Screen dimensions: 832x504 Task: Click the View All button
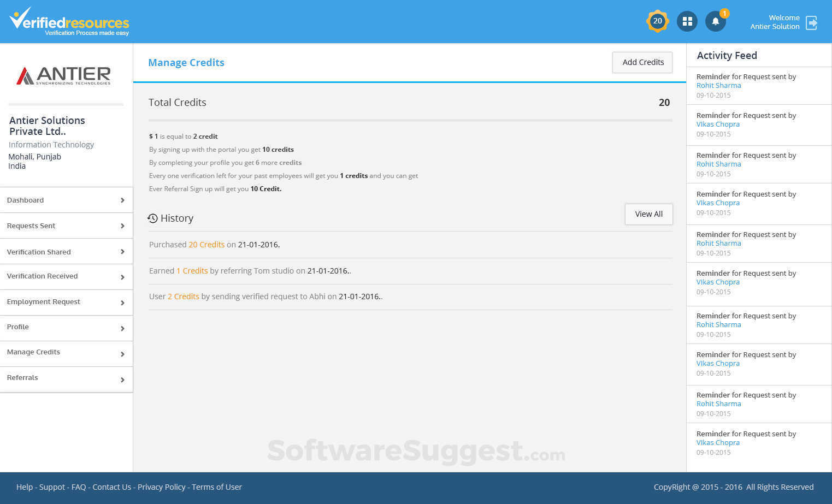tap(648, 214)
